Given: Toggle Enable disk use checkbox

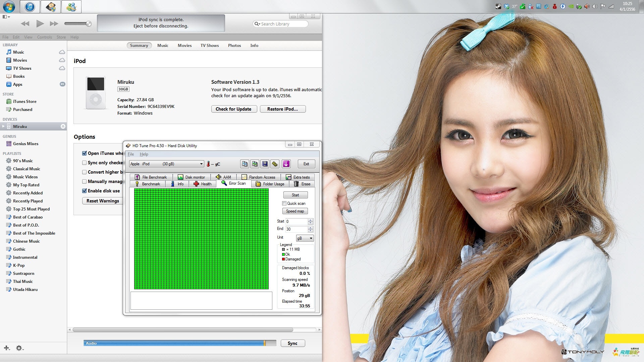Looking at the screenshot, I should pos(85,191).
